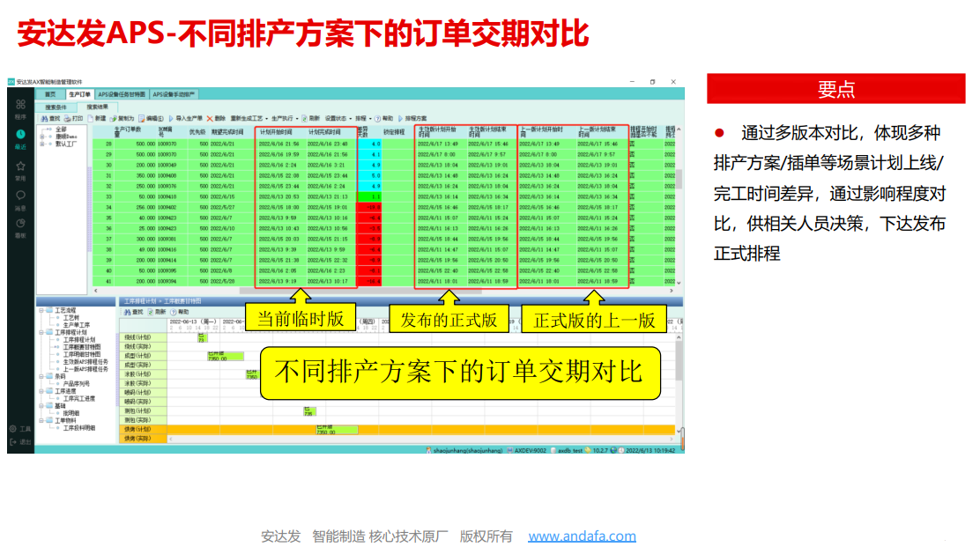Screen dimensions: 980x547
Task: Click row 28 in the orders table
Action: pos(383,144)
